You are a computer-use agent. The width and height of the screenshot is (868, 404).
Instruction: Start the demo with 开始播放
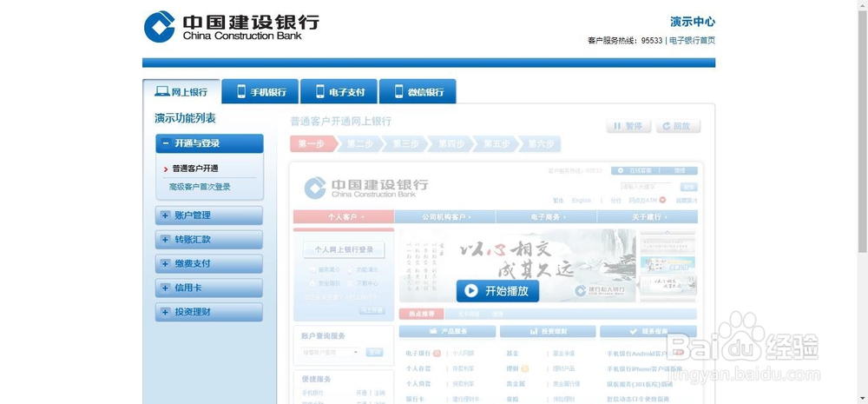[x=497, y=291]
